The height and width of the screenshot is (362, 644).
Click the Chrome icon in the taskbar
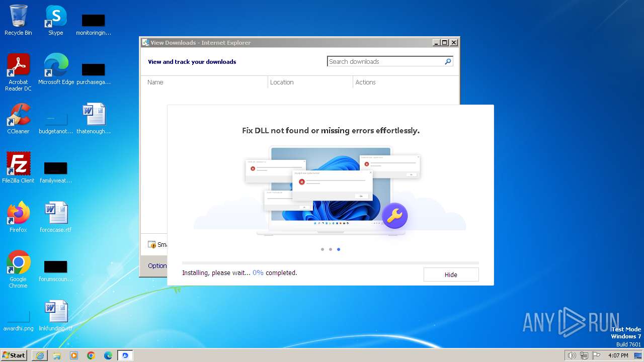click(91, 355)
